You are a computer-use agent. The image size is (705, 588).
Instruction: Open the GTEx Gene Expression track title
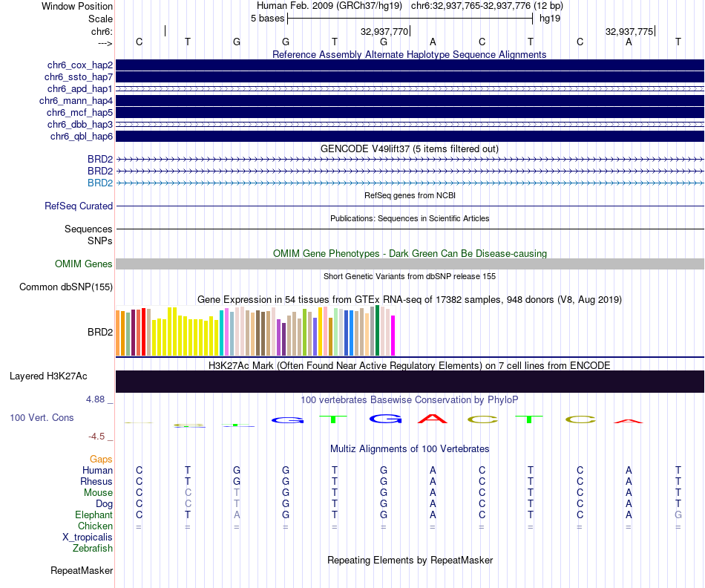(409, 299)
